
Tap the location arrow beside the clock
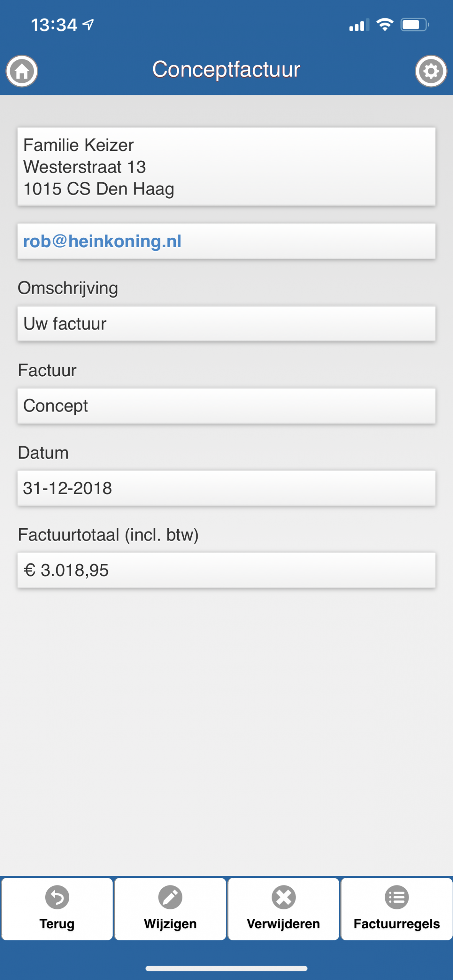pos(88,25)
